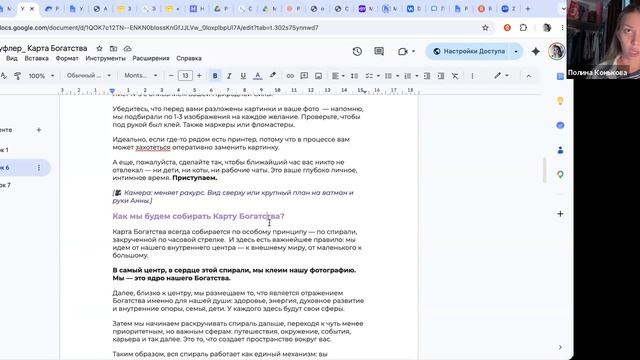
Task: Click the misspelled word захотеться
Action: [x=153, y=147]
